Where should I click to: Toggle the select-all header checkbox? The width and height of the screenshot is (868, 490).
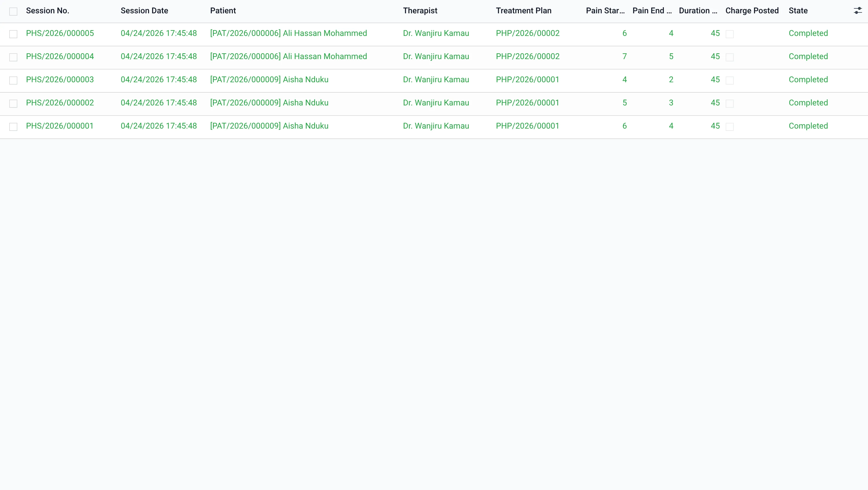tap(13, 12)
